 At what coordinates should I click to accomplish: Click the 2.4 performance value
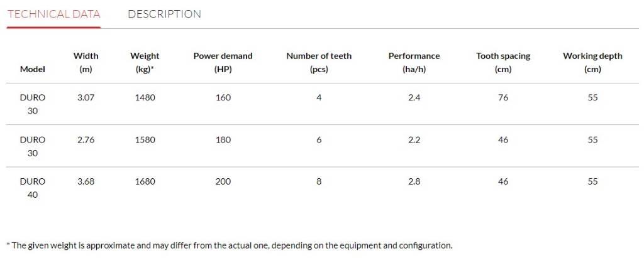[x=414, y=98]
